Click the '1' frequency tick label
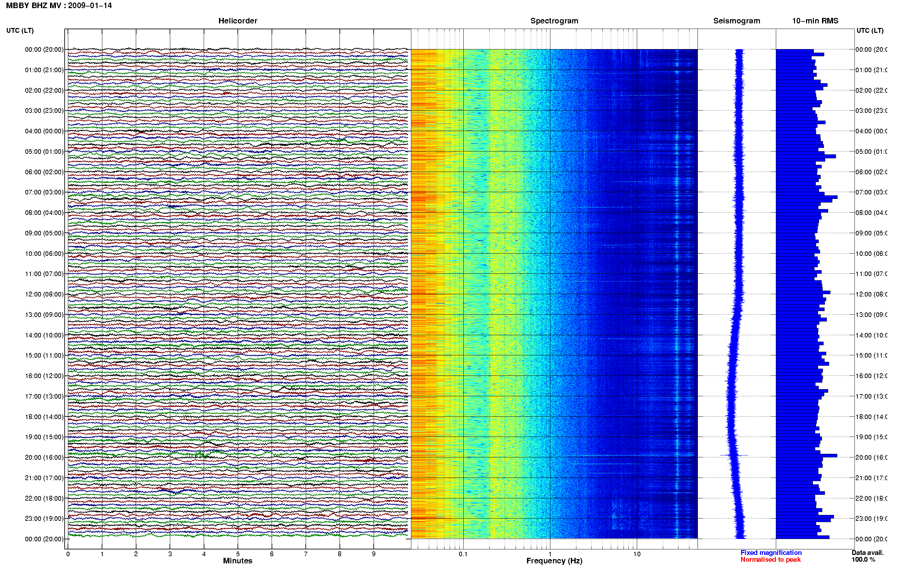924x578 pixels. tap(550, 554)
